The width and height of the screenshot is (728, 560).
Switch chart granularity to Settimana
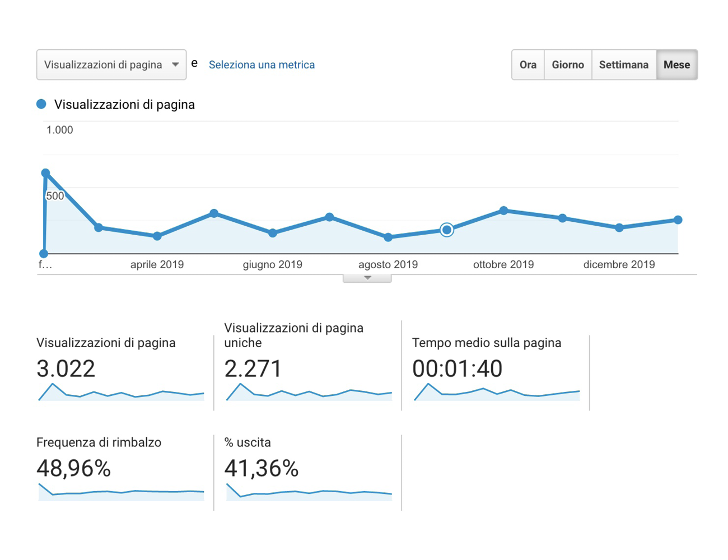(x=623, y=65)
